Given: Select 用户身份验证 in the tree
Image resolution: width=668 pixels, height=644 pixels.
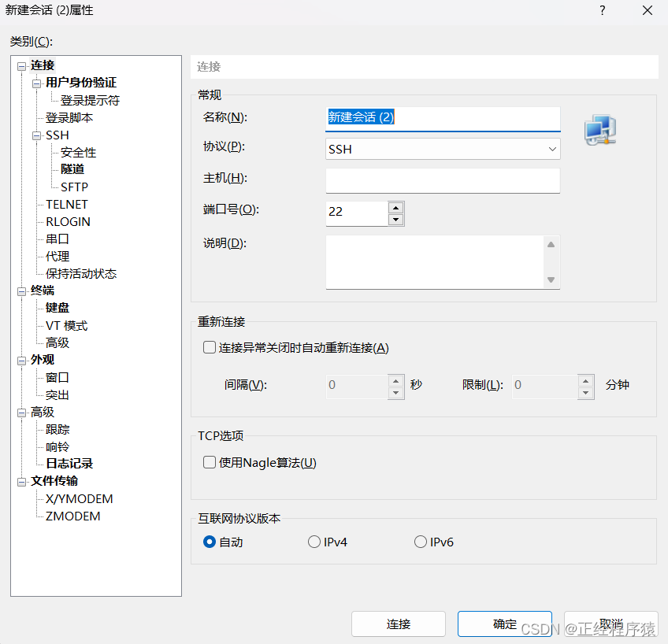Looking at the screenshot, I should pyautogui.click(x=81, y=83).
